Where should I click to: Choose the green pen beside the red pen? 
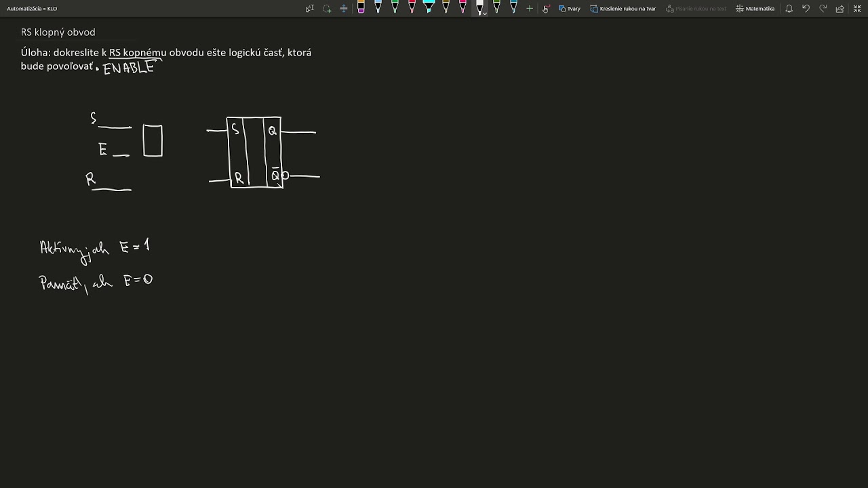(x=395, y=8)
